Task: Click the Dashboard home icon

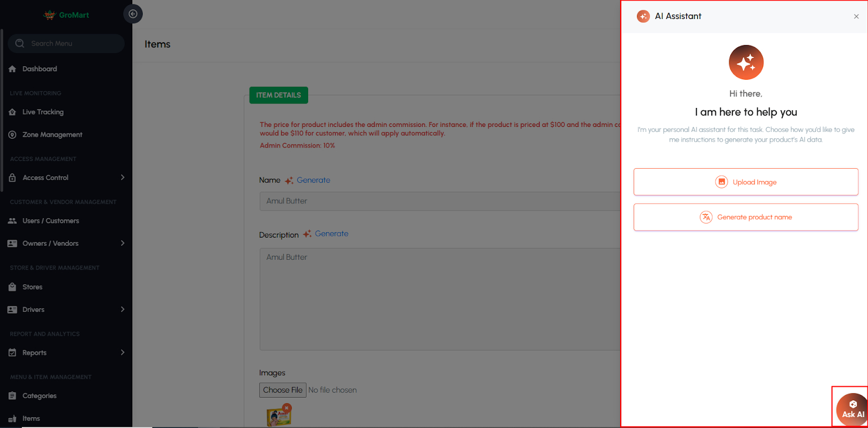Action: coord(12,69)
